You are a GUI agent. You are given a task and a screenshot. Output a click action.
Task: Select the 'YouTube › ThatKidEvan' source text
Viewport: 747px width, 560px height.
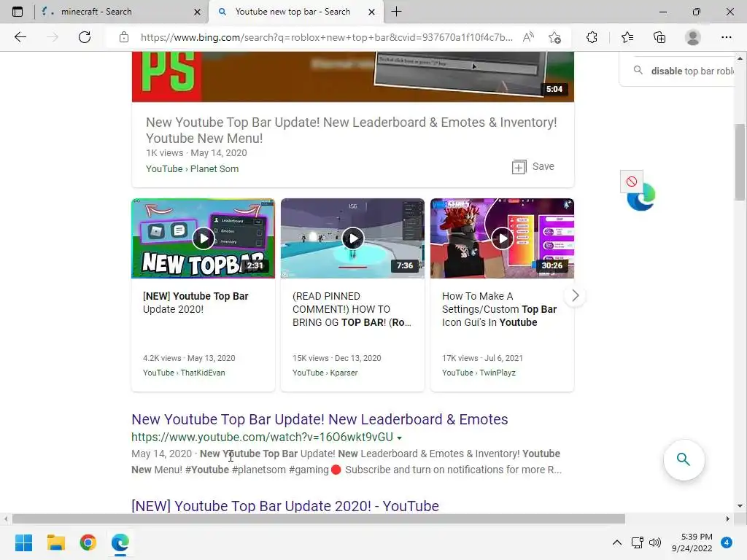point(184,373)
